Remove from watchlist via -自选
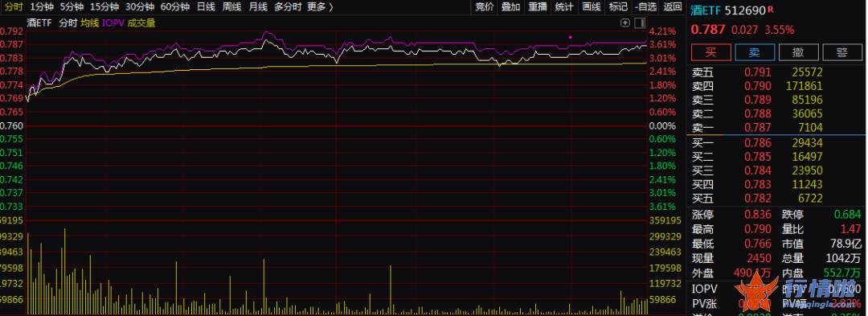The height and width of the screenshot is (316, 868). 645,6
